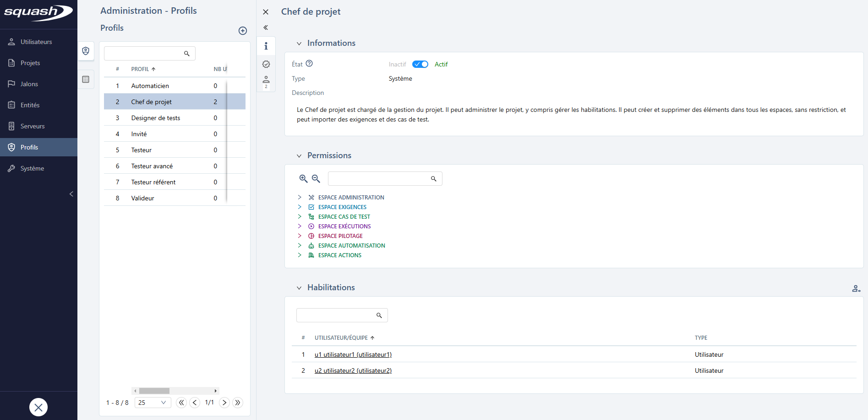Viewport: 868px width, 420px height.
Task: Close the Chef de projet detail panel
Action: click(266, 12)
